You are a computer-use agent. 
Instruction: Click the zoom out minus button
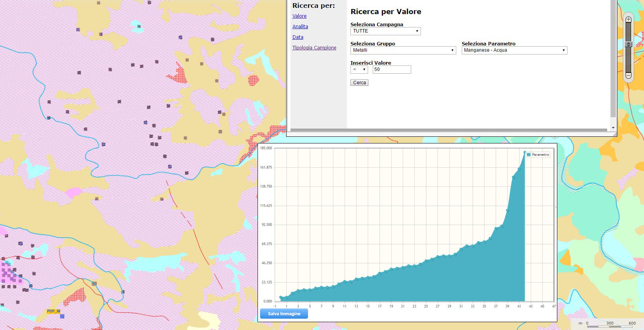coord(628,75)
